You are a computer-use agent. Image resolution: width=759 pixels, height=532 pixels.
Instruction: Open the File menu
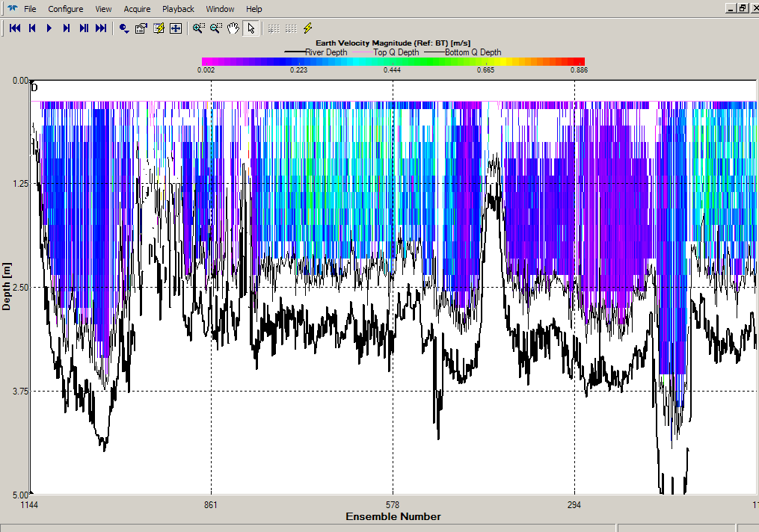point(30,9)
